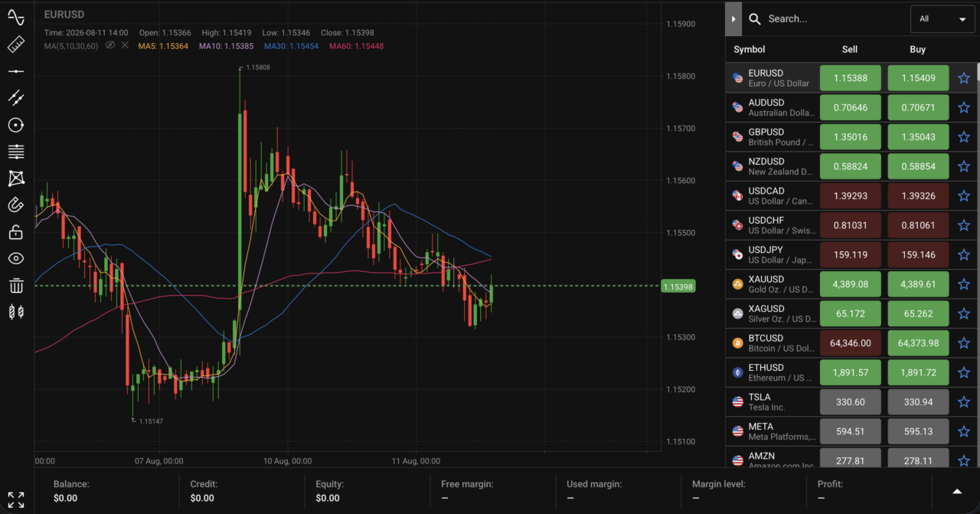
Task: Click META Buy price 595.13
Action: coord(918,431)
